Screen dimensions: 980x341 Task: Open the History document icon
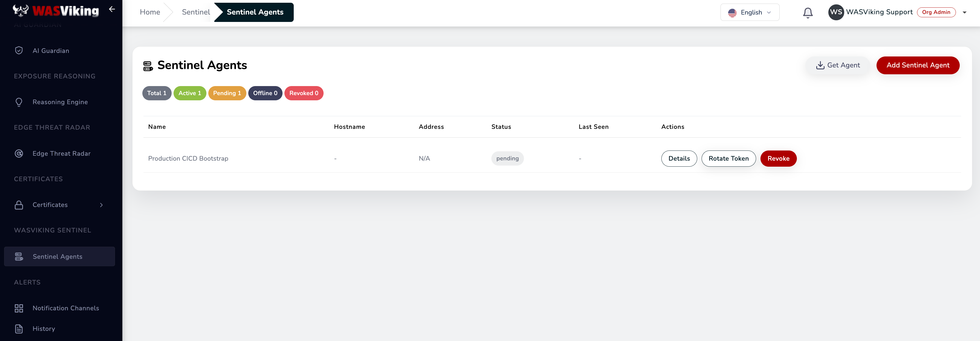click(x=19, y=329)
